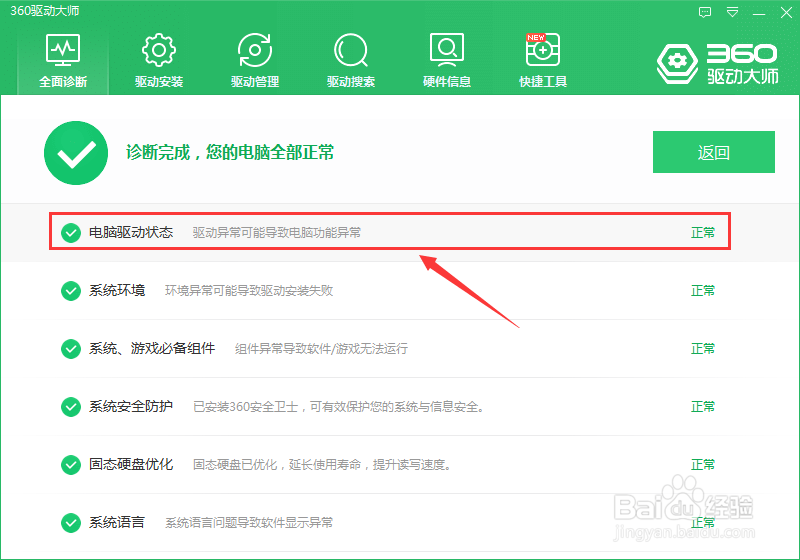Minimize the 360驱动大师 window
The width and height of the screenshot is (800, 560).
tap(759, 13)
